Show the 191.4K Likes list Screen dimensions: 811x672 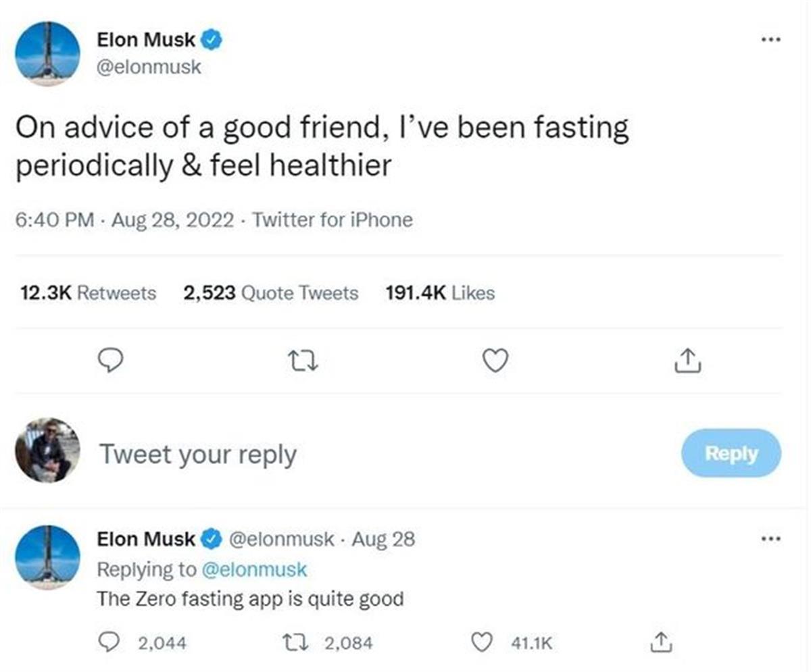(x=439, y=293)
